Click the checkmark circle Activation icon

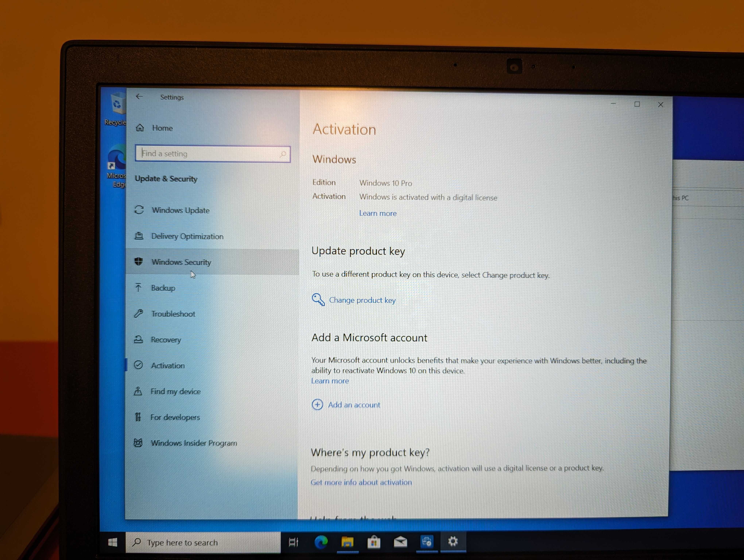(x=138, y=365)
